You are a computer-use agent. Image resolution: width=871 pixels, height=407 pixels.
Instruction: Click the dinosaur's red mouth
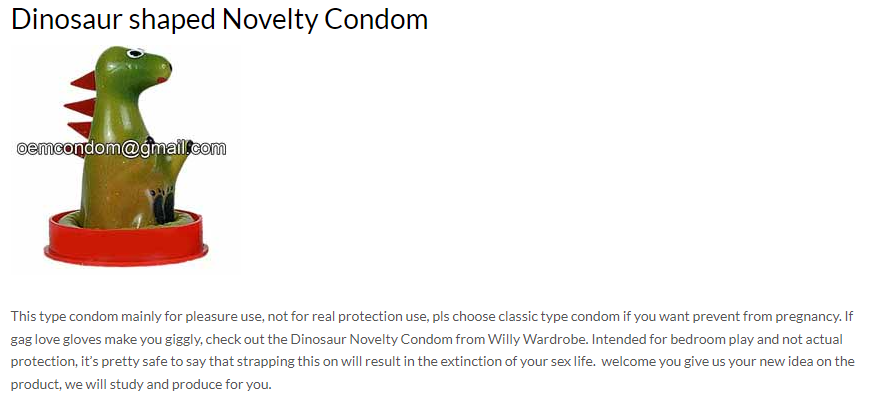click(162, 80)
